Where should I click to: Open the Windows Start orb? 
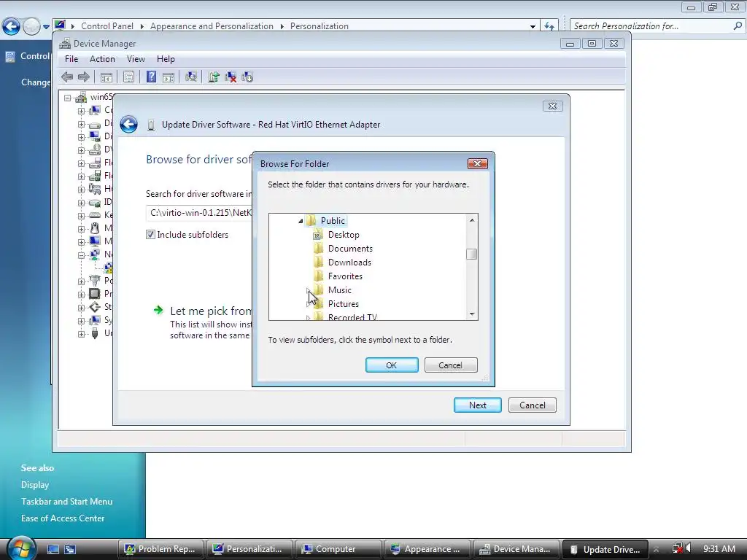[21, 548]
